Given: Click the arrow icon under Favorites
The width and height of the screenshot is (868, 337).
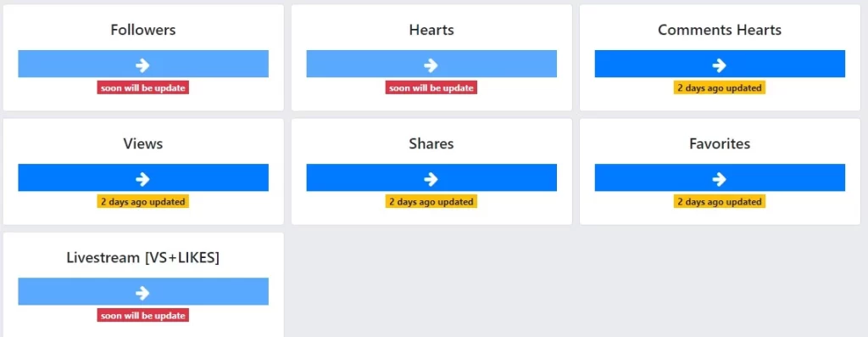Looking at the screenshot, I should coord(720,179).
